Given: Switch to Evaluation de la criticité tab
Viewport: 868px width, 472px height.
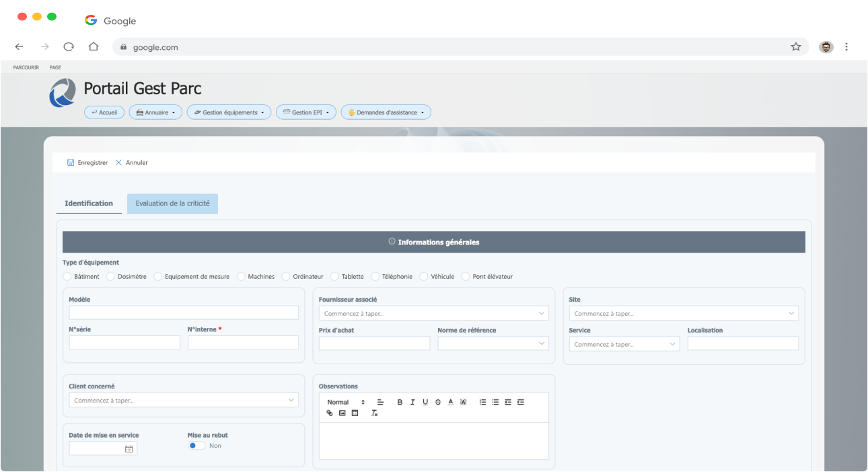Looking at the screenshot, I should tap(172, 203).
